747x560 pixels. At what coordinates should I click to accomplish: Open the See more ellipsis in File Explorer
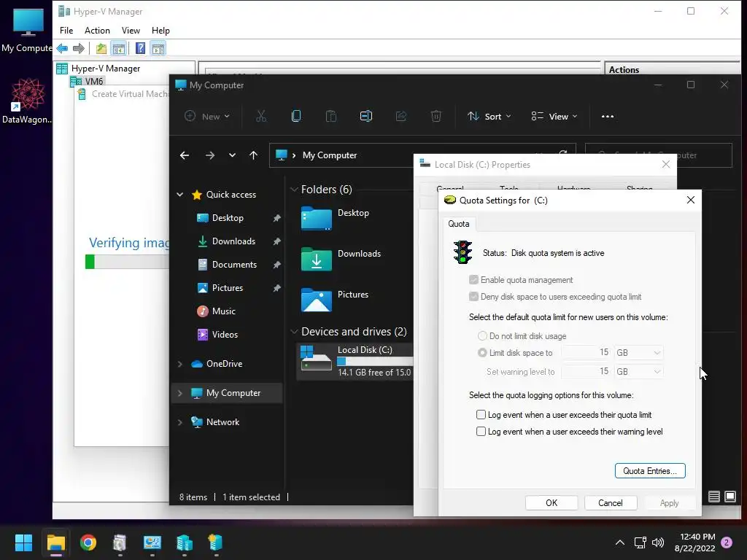click(x=608, y=116)
